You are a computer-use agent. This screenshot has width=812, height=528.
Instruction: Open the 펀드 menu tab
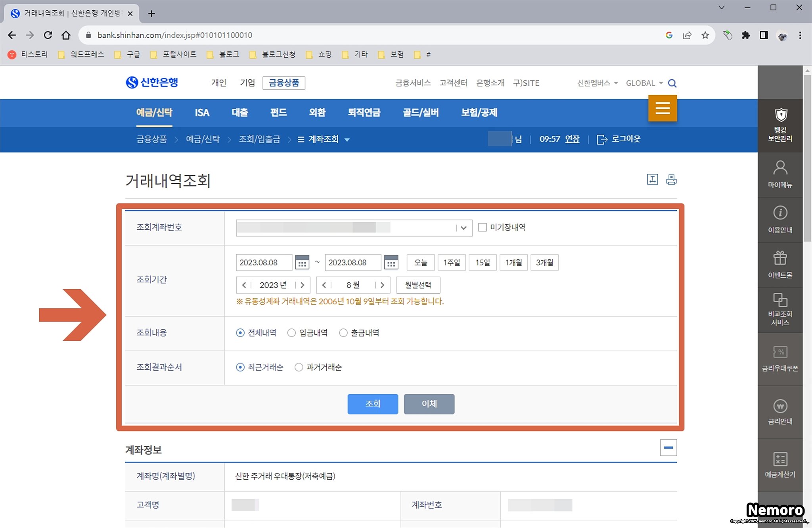coord(278,113)
